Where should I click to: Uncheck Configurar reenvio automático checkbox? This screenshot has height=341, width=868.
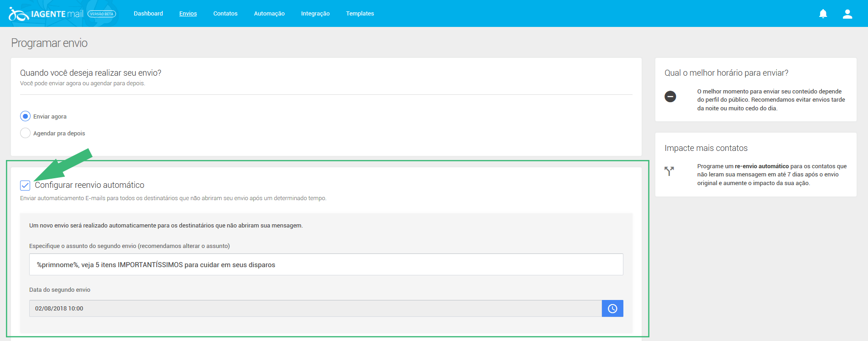click(x=25, y=185)
